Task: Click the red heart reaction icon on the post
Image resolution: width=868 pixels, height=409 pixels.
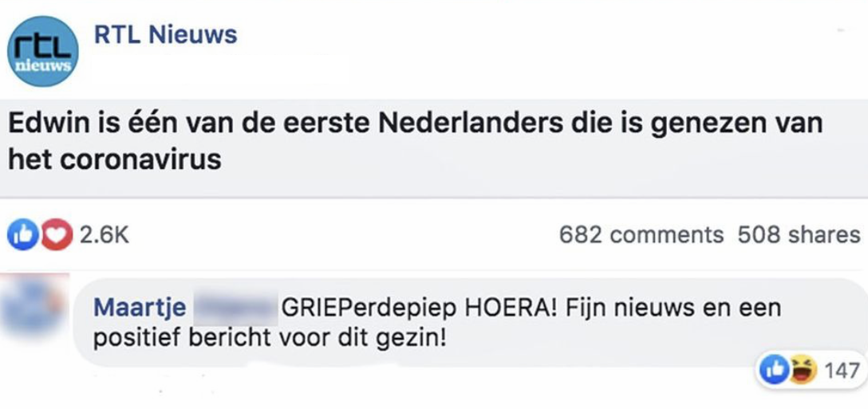Action: pos(55,235)
